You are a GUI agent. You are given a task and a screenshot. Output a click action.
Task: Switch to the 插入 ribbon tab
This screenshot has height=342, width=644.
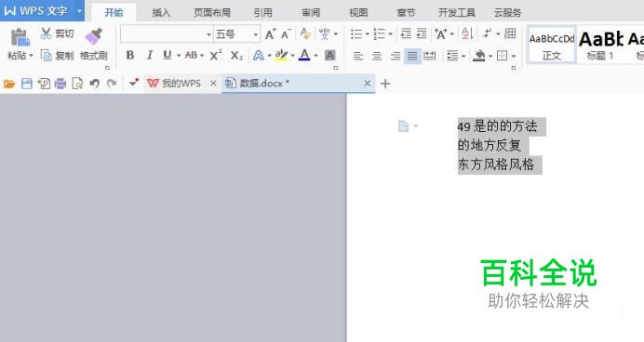161,13
